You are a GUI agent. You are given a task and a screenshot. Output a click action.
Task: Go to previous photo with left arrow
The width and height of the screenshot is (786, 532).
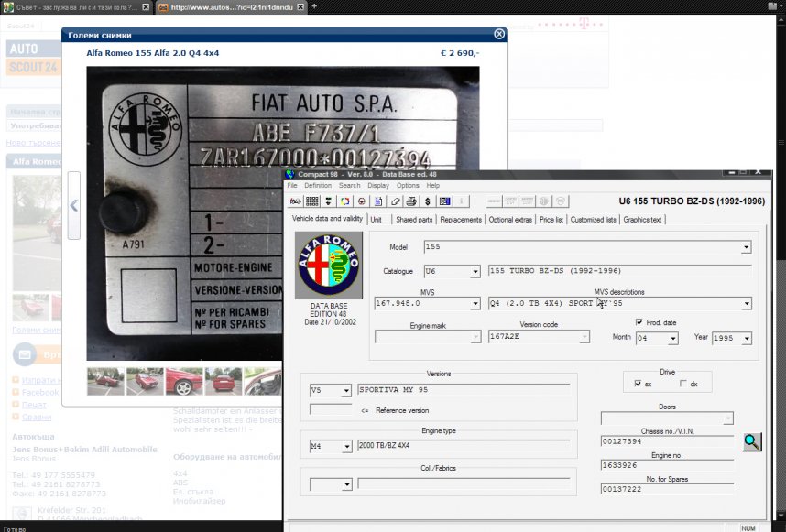click(74, 206)
